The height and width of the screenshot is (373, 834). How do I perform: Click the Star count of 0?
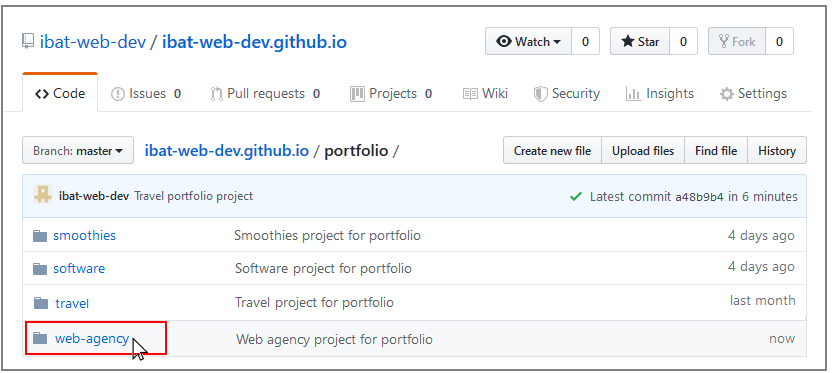tap(683, 42)
